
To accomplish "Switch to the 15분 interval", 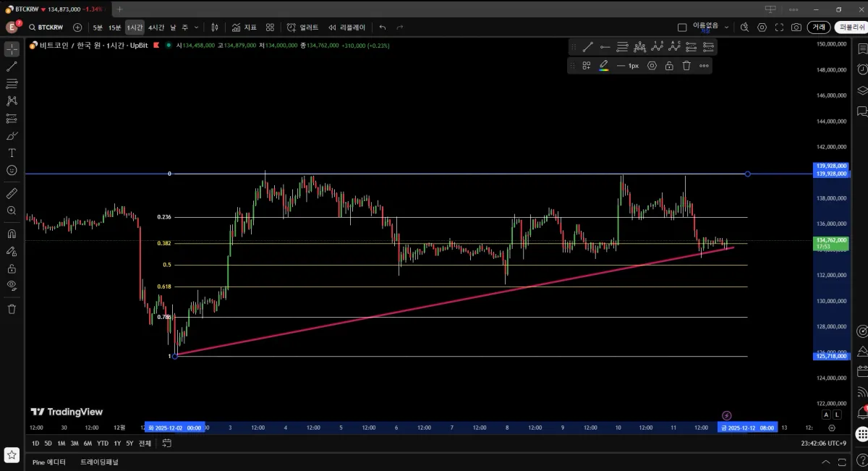I will pyautogui.click(x=115, y=27).
